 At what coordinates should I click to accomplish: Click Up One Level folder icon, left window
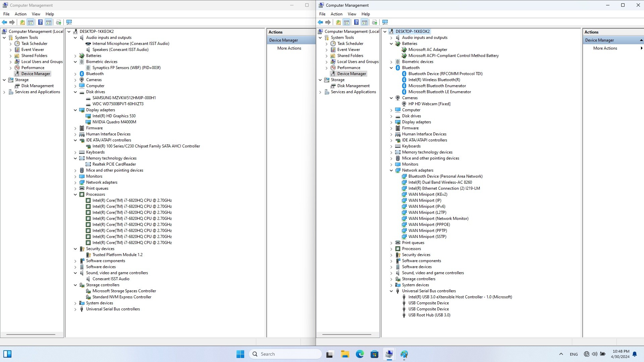click(x=22, y=22)
